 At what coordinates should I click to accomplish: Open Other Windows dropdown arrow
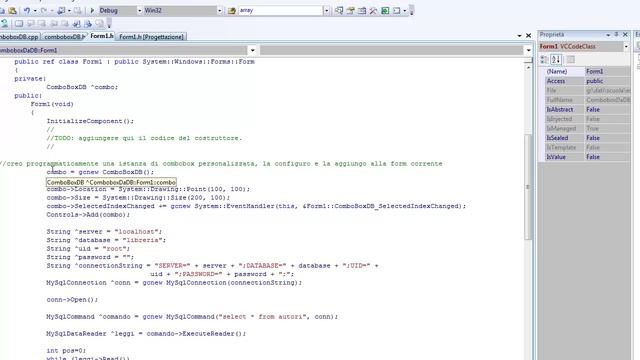404,11
